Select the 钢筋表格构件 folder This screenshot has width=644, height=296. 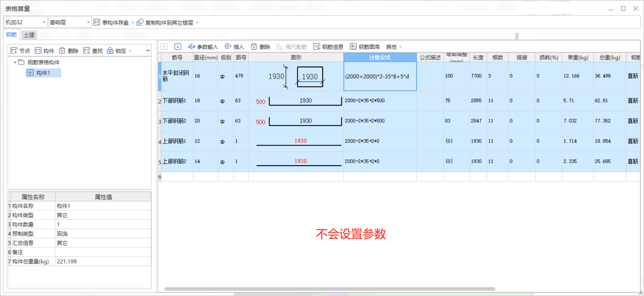coord(43,62)
